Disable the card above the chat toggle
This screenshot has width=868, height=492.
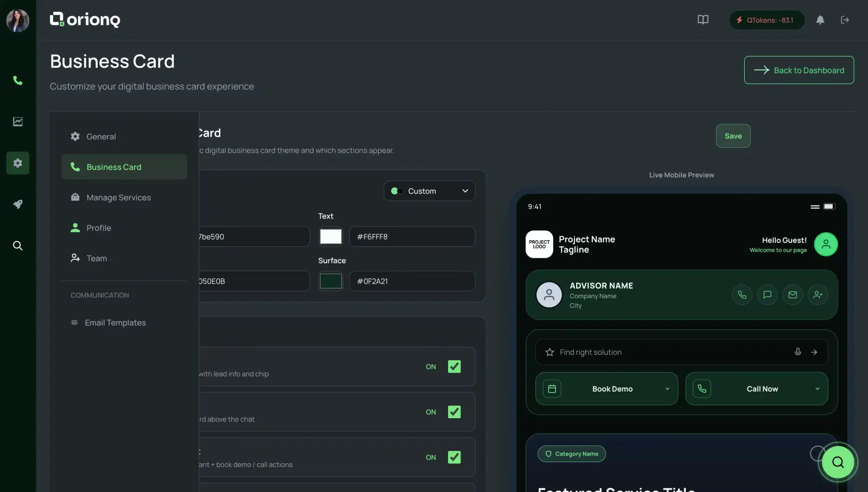pyautogui.click(x=454, y=412)
